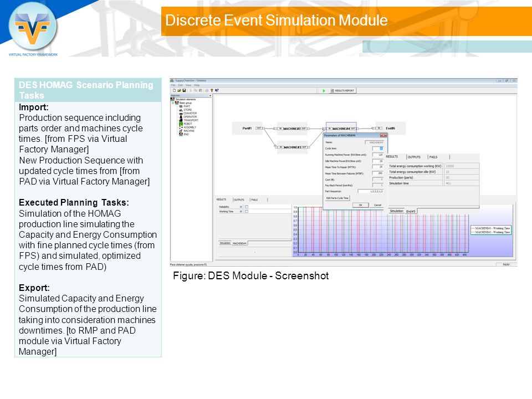Close the Parameters of MACHINE#4 dialog
The width and height of the screenshot is (532, 399).
[383, 135]
